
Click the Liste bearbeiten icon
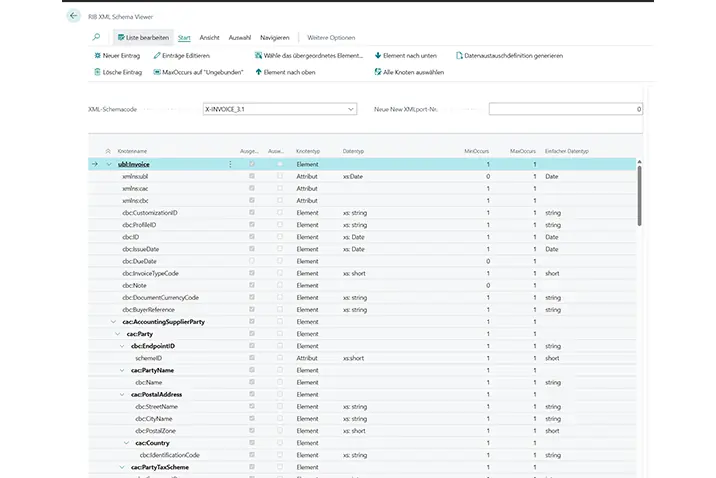pyautogui.click(x=121, y=37)
